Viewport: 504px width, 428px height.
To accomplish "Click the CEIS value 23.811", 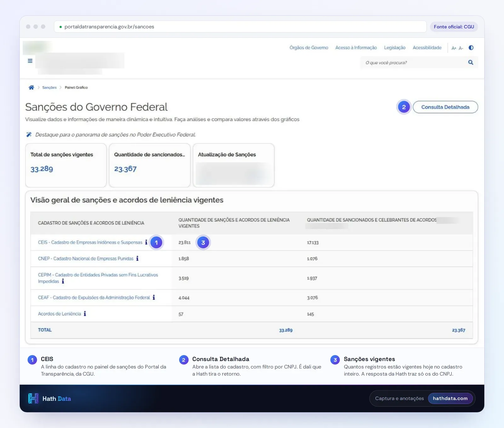I will (185, 242).
